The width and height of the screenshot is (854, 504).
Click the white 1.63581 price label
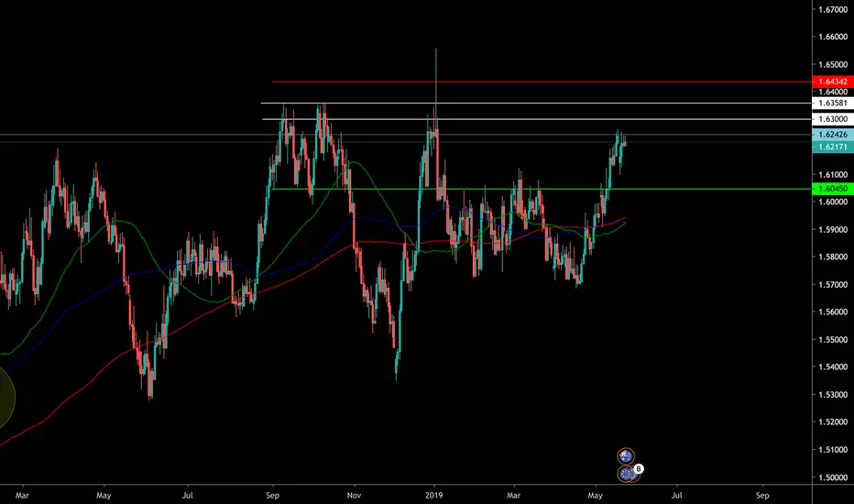pos(833,103)
